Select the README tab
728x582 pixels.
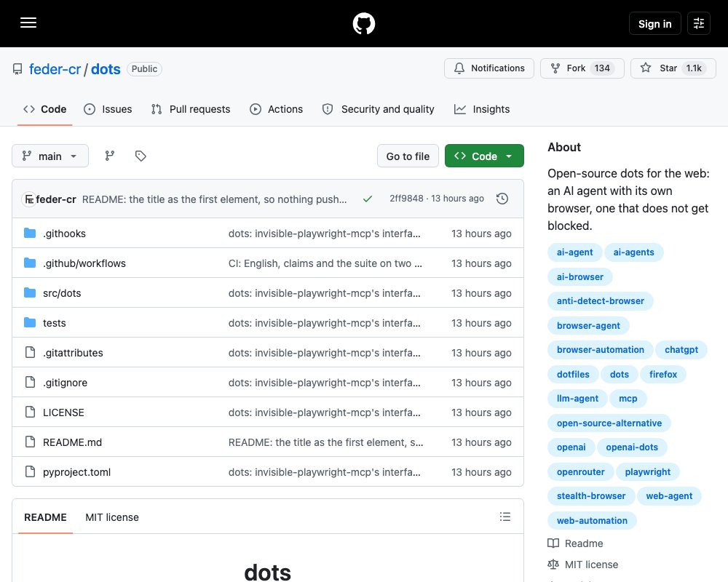(45, 517)
